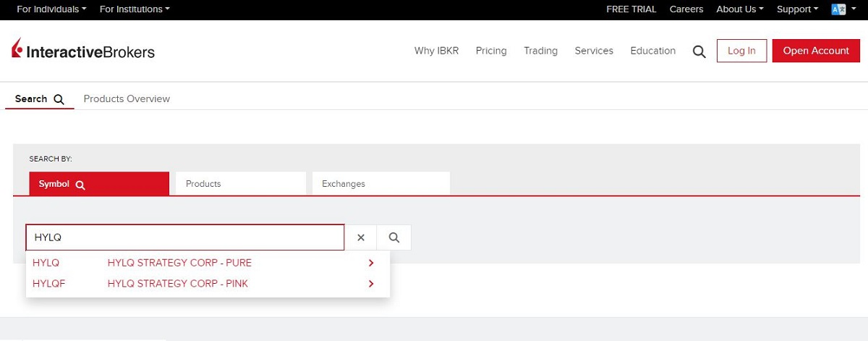Image resolution: width=868 pixels, height=341 pixels.
Task: Expand the Support dropdown
Action: [x=798, y=9]
